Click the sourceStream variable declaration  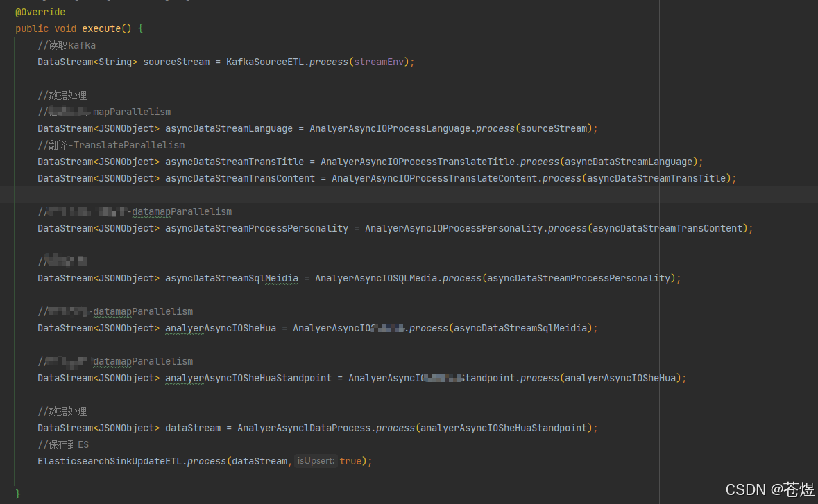pyautogui.click(x=176, y=62)
